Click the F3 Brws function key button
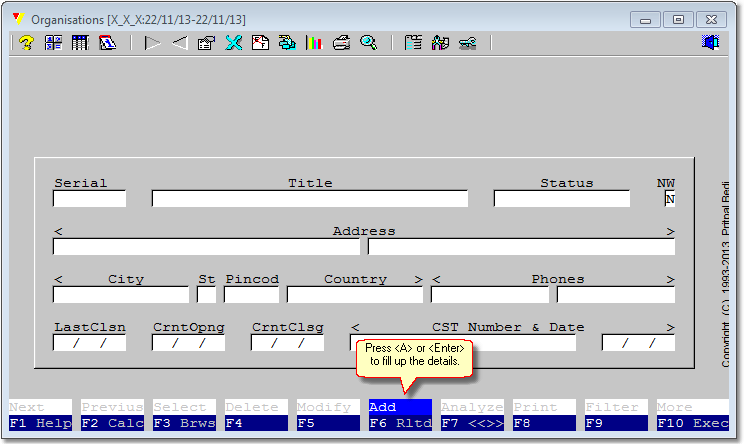744x446 pixels. [184, 423]
